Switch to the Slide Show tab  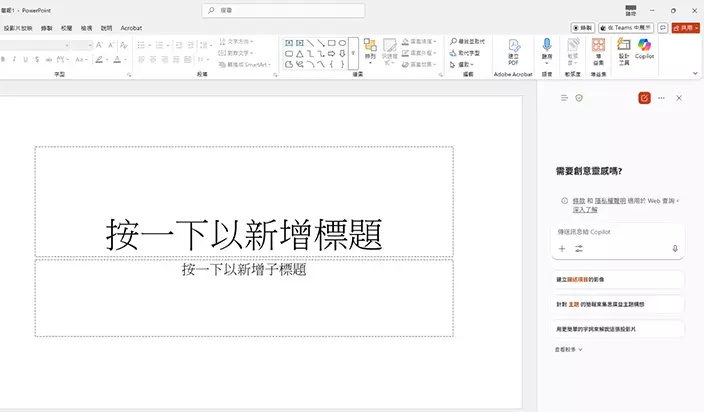click(x=19, y=29)
